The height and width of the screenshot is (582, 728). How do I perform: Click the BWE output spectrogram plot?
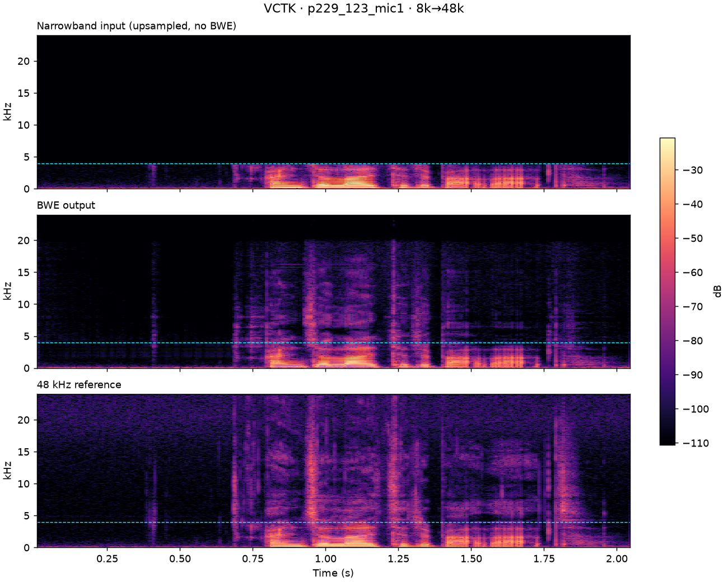[334, 292]
